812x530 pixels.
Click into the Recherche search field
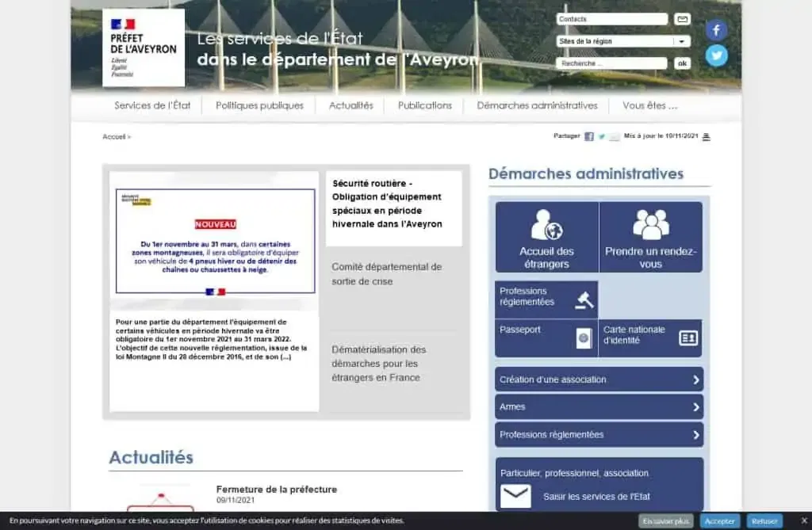point(612,63)
